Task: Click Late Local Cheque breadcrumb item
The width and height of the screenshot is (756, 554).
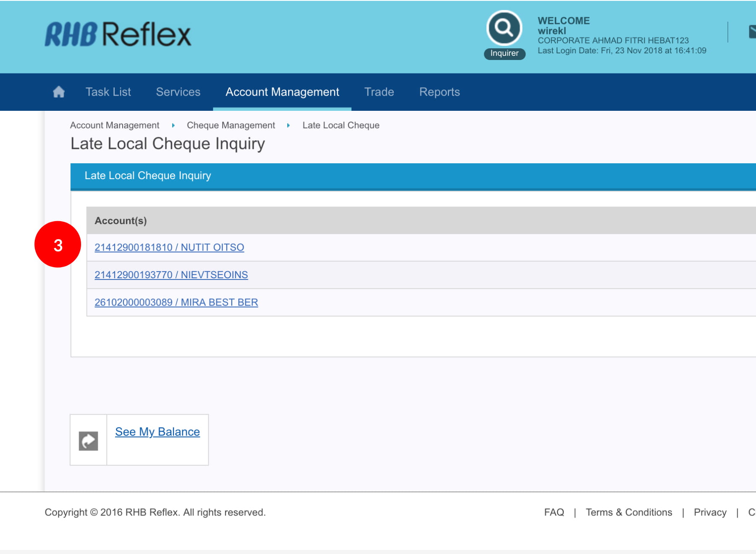Action: (x=341, y=125)
